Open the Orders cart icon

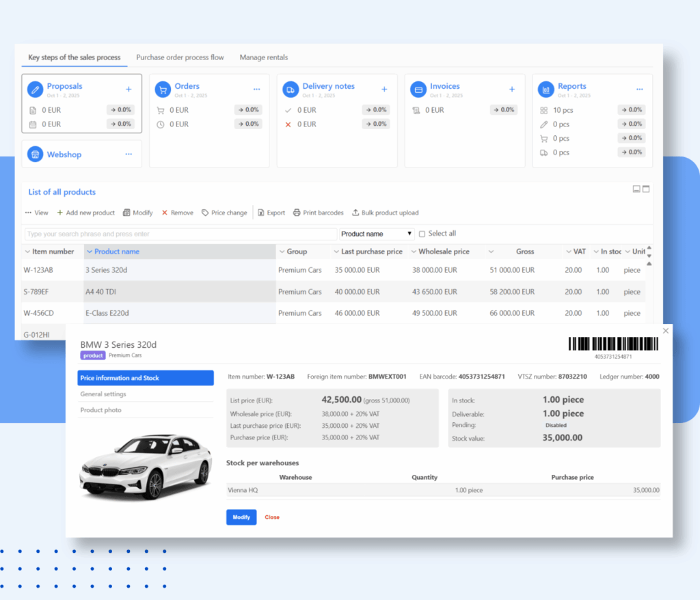[x=163, y=90]
